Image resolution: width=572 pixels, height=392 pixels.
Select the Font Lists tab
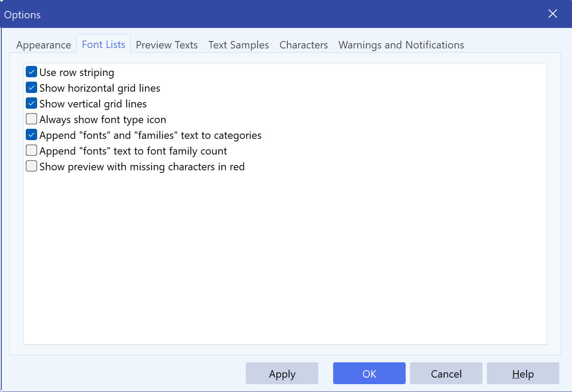pos(103,45)
